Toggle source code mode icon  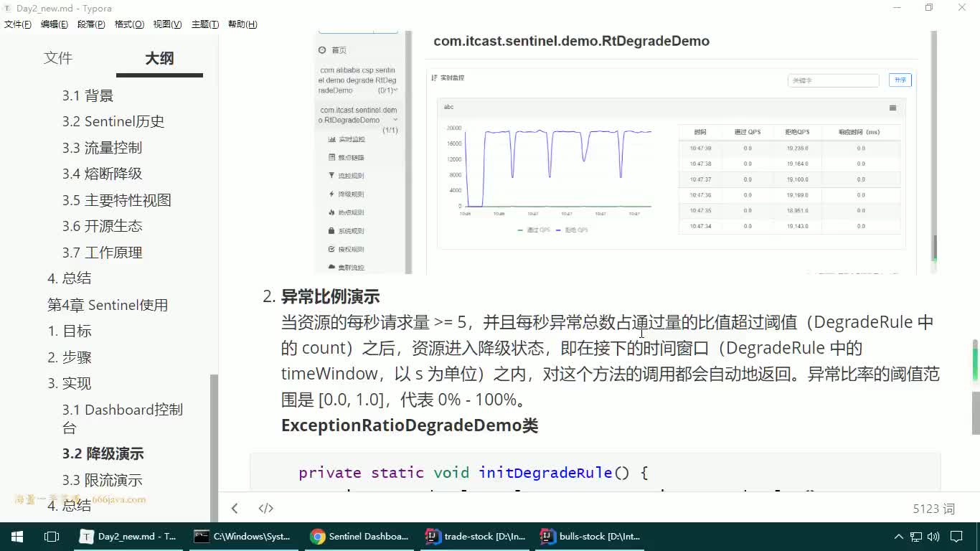pos(266,508)
